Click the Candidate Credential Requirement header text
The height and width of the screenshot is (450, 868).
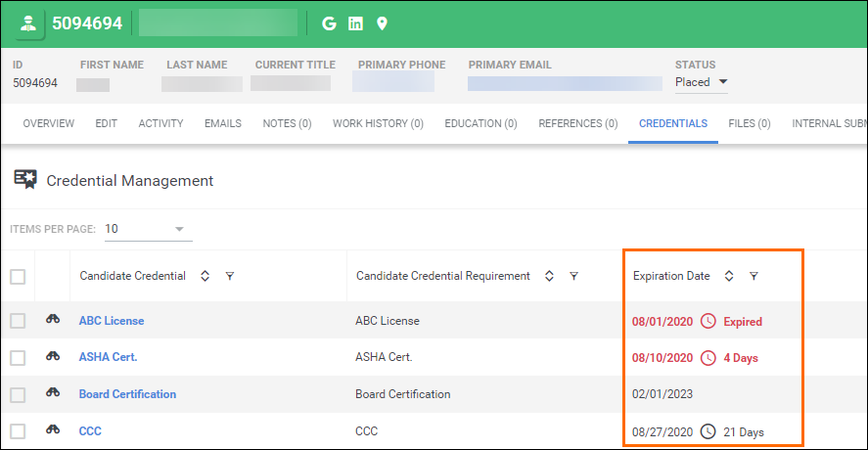[443, 276]
